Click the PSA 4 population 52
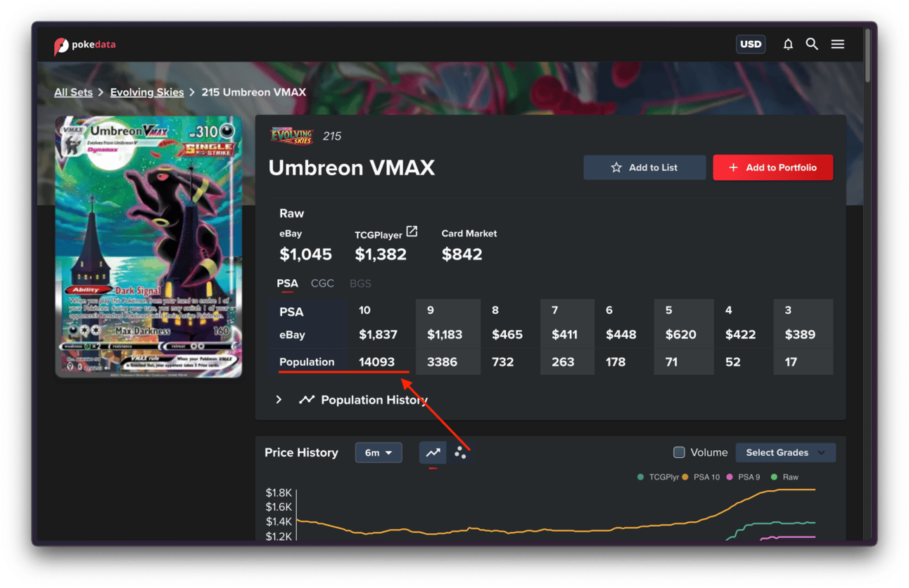Image resolution: width=909 pixels, height=588 pixels. tap(732, 362)
